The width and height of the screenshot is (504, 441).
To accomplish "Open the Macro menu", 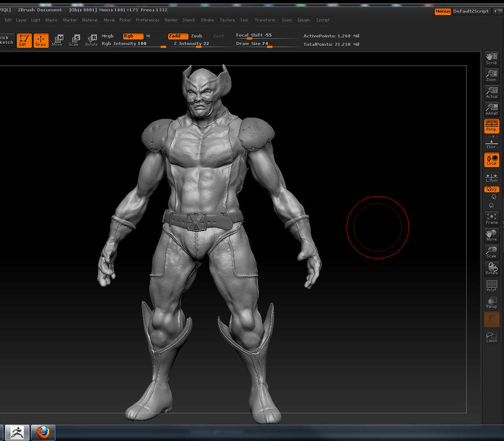I will [51, 20].
